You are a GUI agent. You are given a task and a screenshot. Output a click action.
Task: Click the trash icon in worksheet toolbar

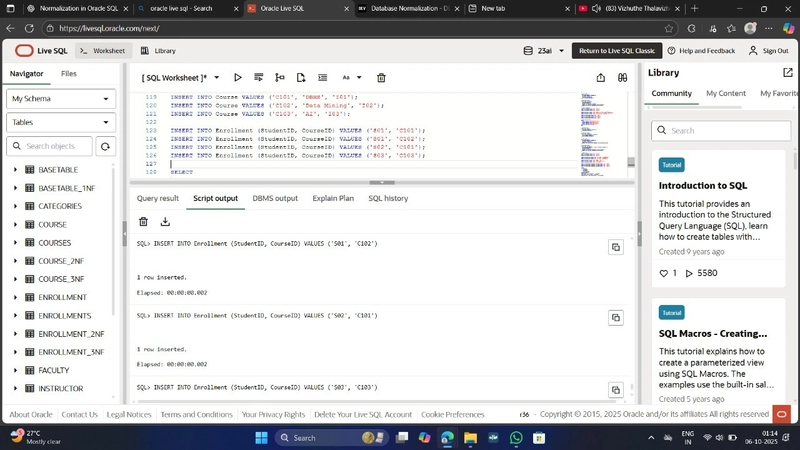[381, 77]
